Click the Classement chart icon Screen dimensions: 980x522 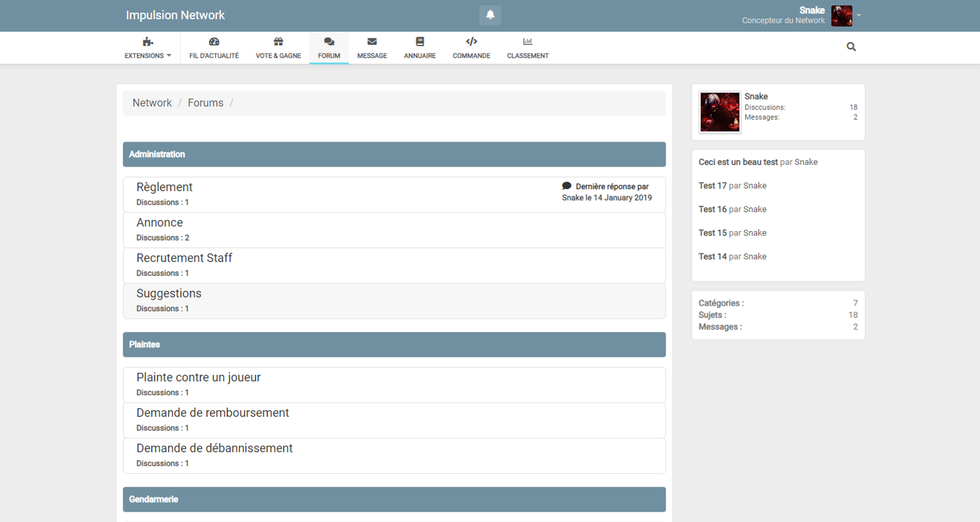click(x=528, y=42)
